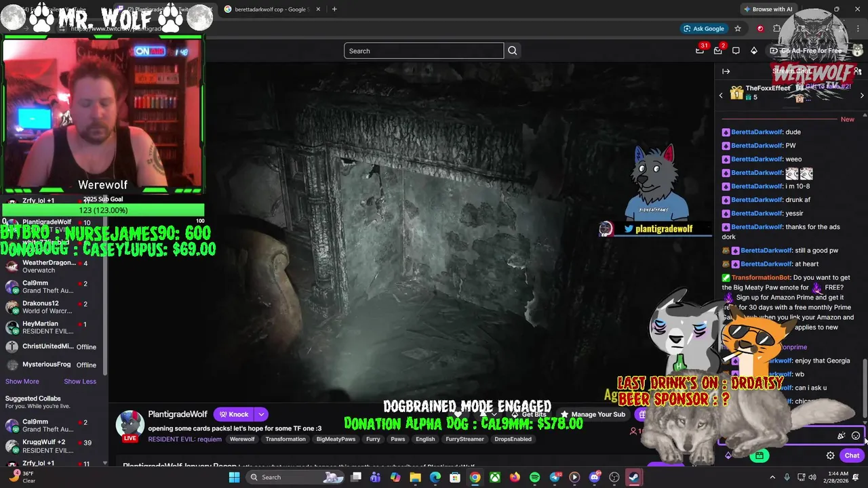Go to previous gift leaderboard entry arrow
The image size is (868, 488).
click(x=721, y=96)
